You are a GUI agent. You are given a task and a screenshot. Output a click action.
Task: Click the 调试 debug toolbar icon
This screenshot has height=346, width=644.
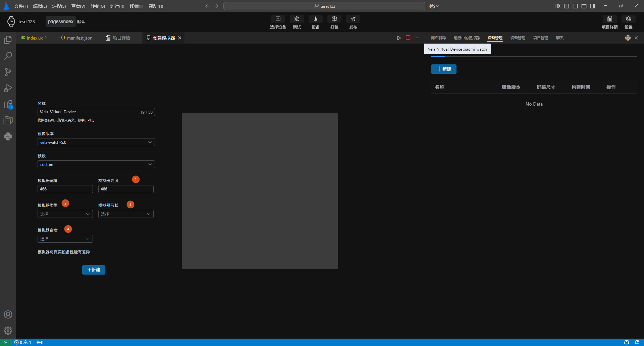pyautogui.click(x=297, y=22)
